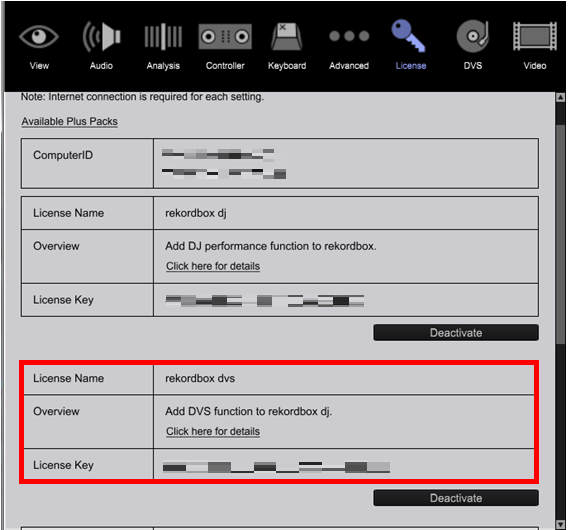Click the scrollbar down arrow
The width and height of the screenshot is (568, 530).
(560, 524)
